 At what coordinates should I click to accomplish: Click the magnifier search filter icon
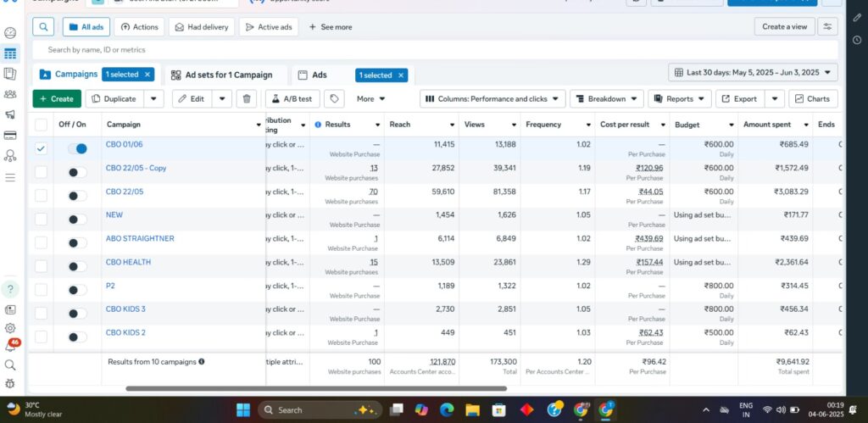pyautogui.click(x=44, y=27)
